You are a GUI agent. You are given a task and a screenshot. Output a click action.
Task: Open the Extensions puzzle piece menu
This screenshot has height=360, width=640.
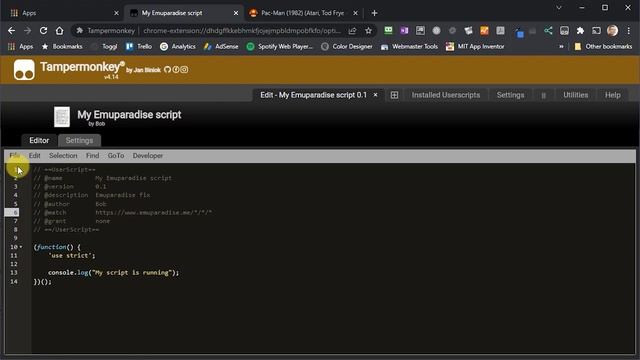coord(580,30)
